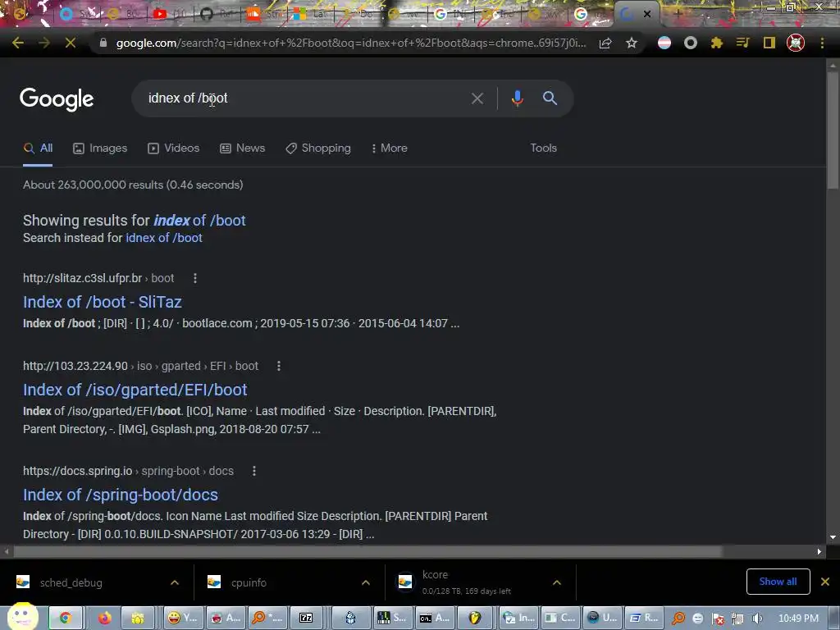840x630 pixels.
Task: Open Firefox from the taskbar
Action: [104, 619]
